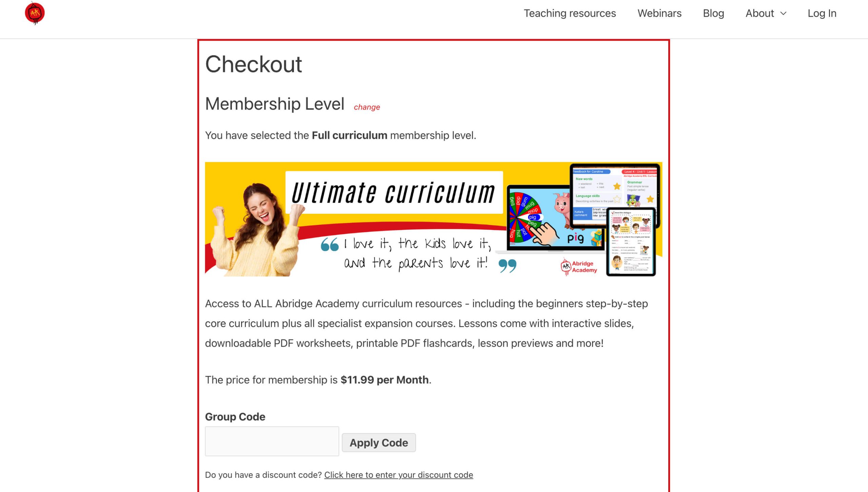Select the Blog menu tab
The width and height of the screenshot is (868, 492).
point(714,13)
